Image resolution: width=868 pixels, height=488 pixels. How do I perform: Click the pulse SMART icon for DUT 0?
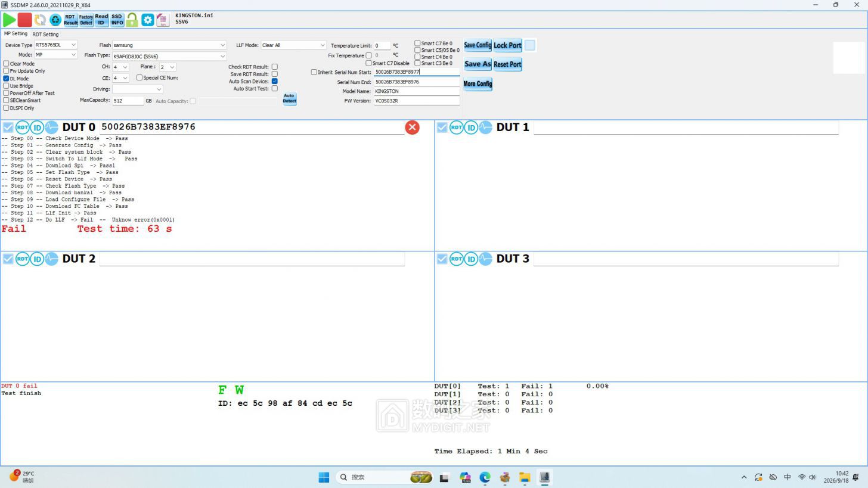tap(52, 127)
